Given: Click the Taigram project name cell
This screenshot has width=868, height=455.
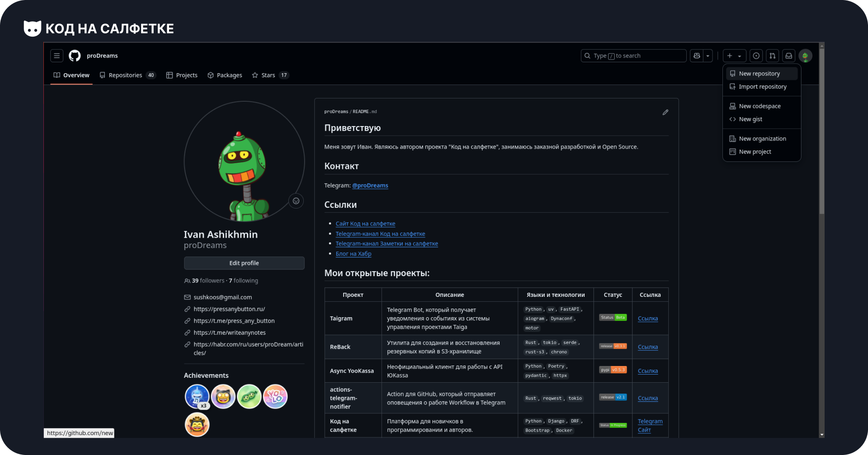Looking at the screenshot, I should click(x=353, y=319).
